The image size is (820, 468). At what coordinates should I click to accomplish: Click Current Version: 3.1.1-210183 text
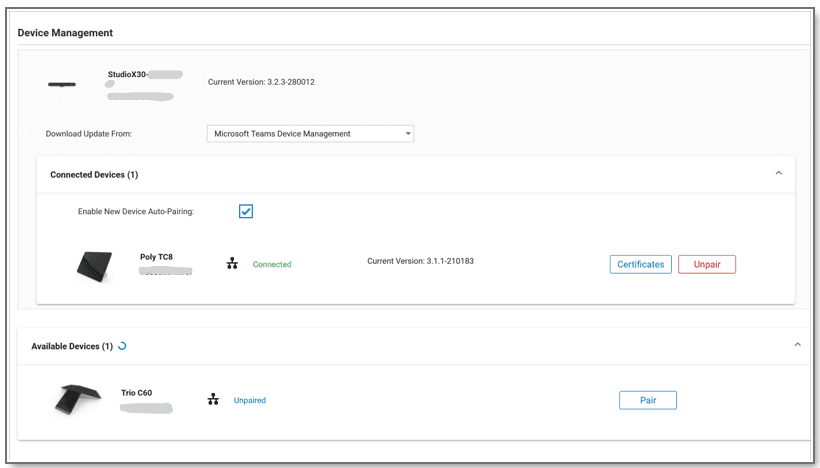[x=420, y=261]
